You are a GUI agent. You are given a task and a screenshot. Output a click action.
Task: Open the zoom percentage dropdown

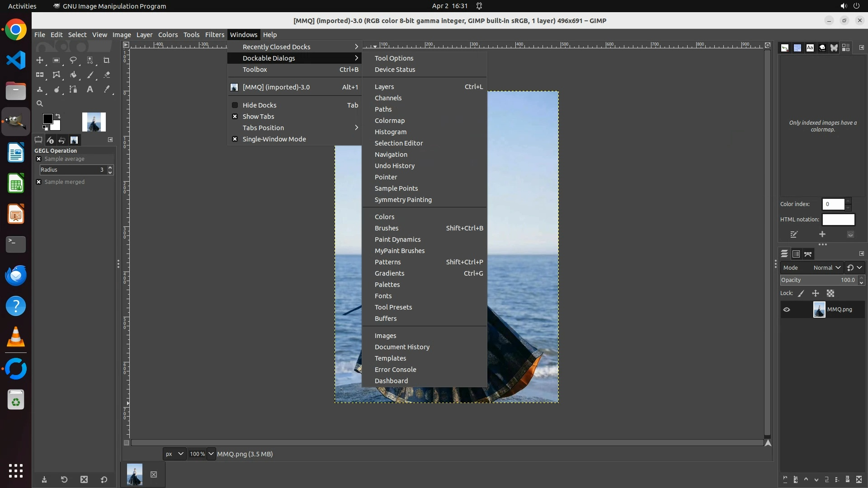pyautogui.click(x=211, y=454)
